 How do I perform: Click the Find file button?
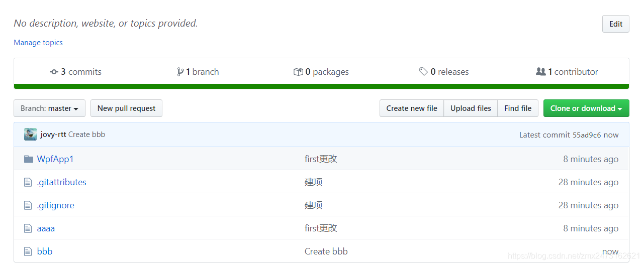coord(518,108)
